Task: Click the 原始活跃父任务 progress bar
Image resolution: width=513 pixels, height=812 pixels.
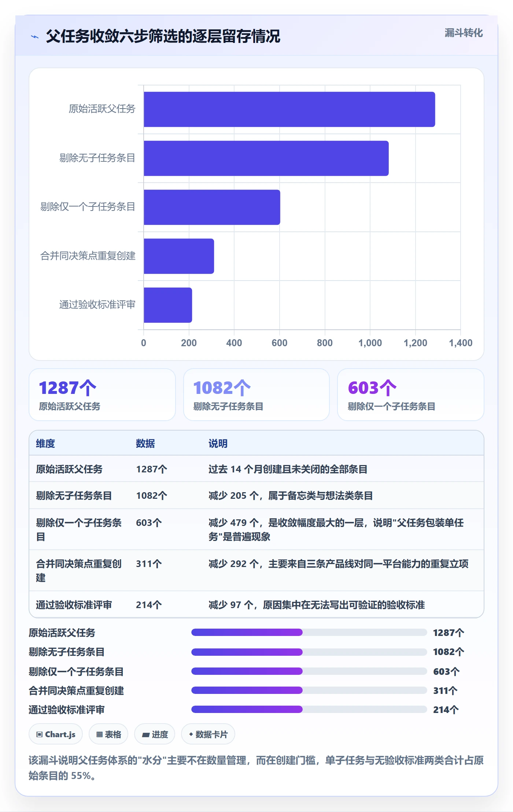Action: (309, 632)
